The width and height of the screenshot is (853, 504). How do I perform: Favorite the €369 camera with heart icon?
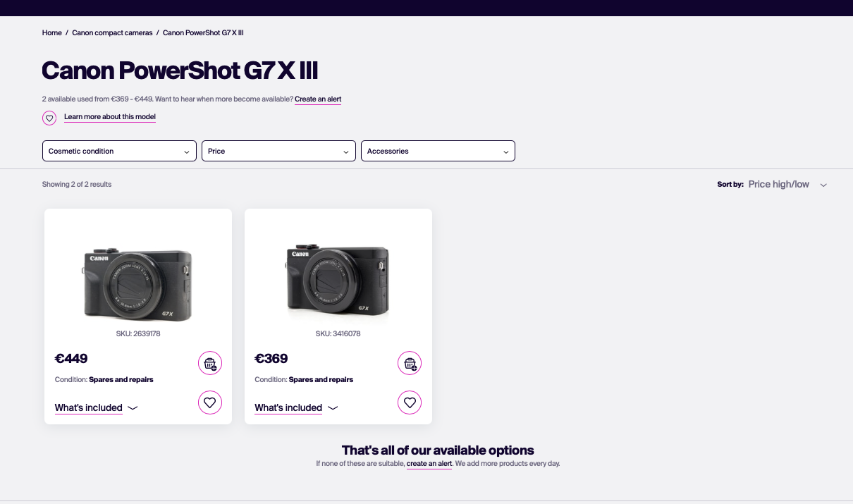tap(410, 402)
